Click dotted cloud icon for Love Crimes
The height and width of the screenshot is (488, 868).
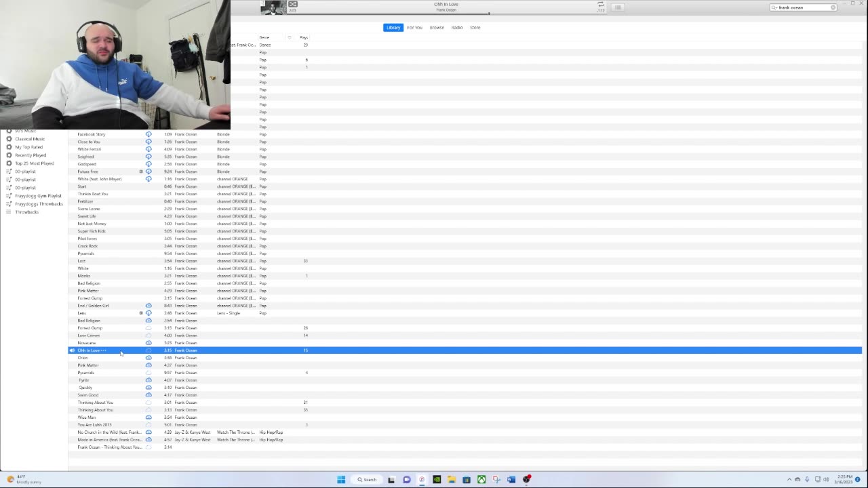pos(149,335)
